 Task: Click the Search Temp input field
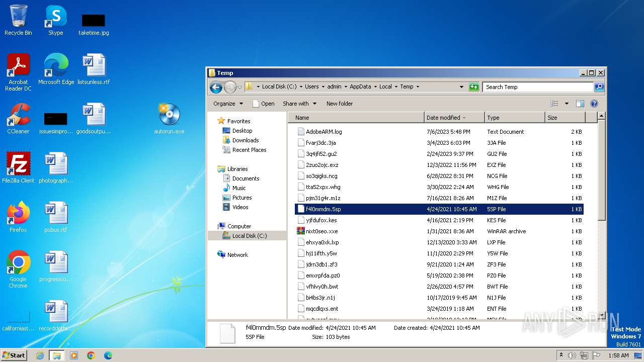(538, 87)
